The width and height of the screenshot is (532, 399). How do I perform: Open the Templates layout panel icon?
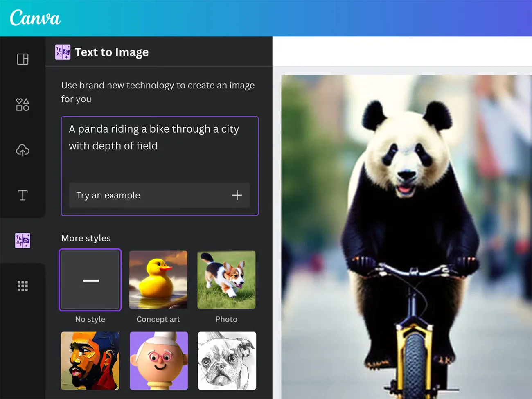click(23, 59)
